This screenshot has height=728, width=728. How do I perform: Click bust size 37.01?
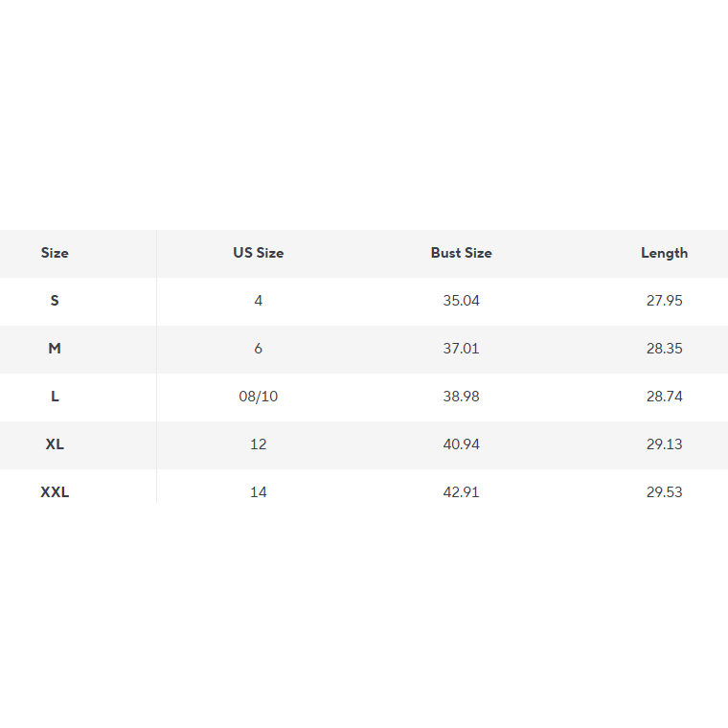pos(461,349)
